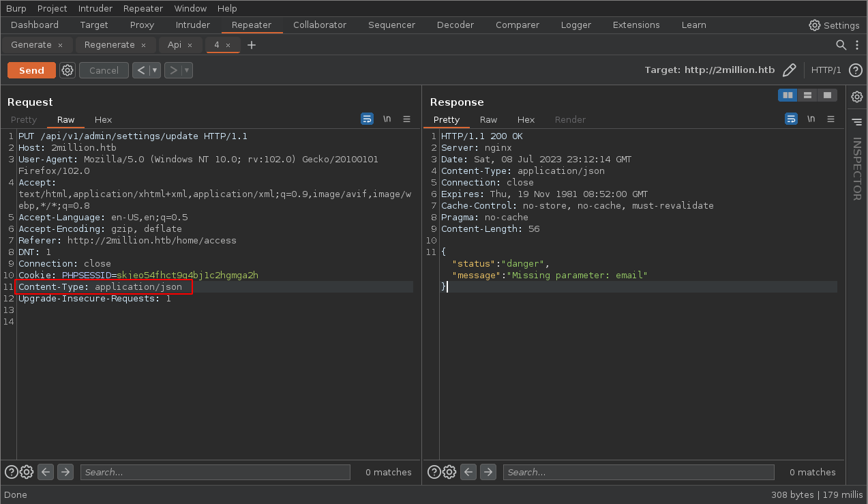Switch to the Dashboard tab
The image size is (868, 504).
35,25
